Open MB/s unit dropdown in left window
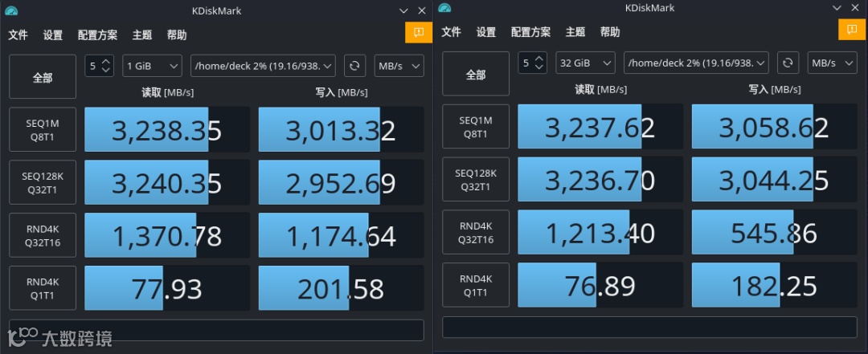The image size is (868, 354). 399,66
